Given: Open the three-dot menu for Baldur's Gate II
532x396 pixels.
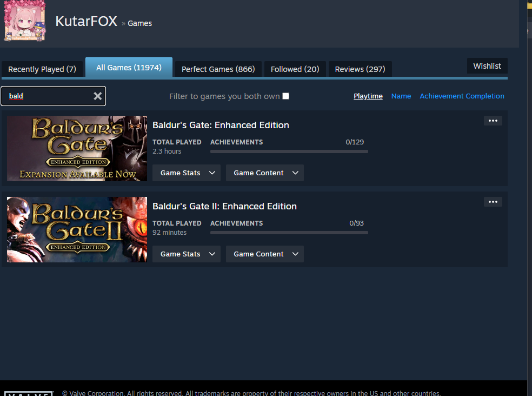Looking at the screenshot, I should 493,202.
